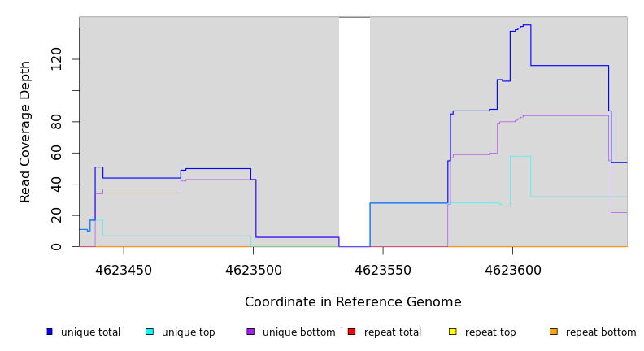Click the y-axis tick label 120
The image size is (644, 351).
click(x=56, y=59)
